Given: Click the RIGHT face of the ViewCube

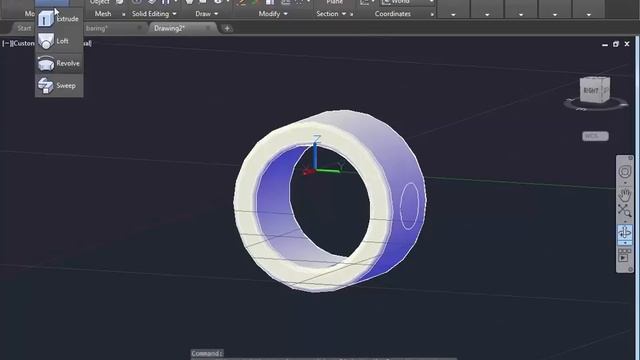Looking at the screenshot, I should (x=591, y=91).
